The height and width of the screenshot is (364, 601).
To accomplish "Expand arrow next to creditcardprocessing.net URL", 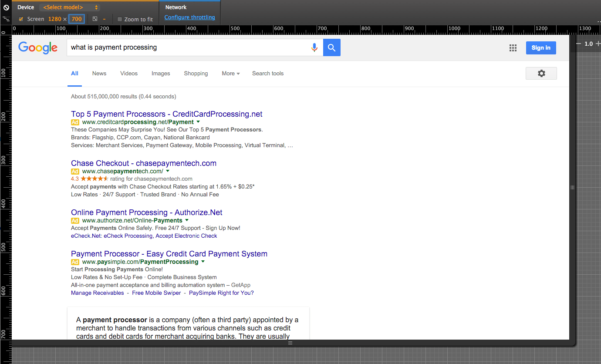I will click(198, 122).
